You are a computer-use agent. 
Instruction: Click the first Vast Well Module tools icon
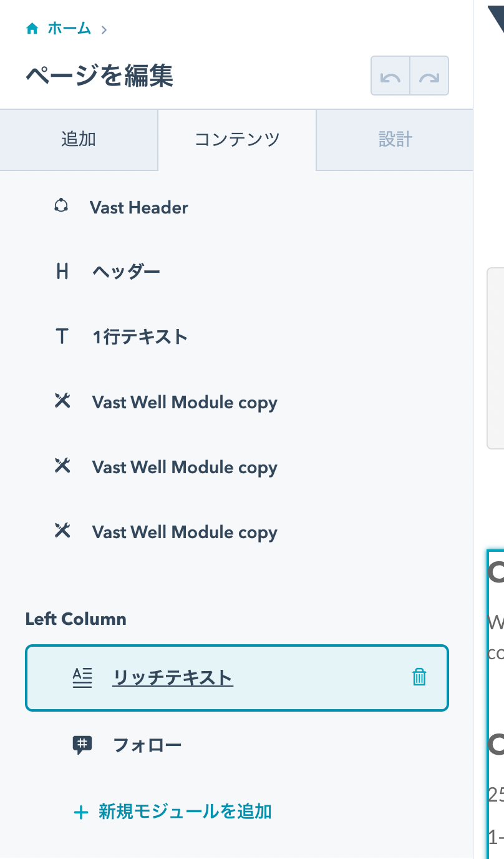62,401
